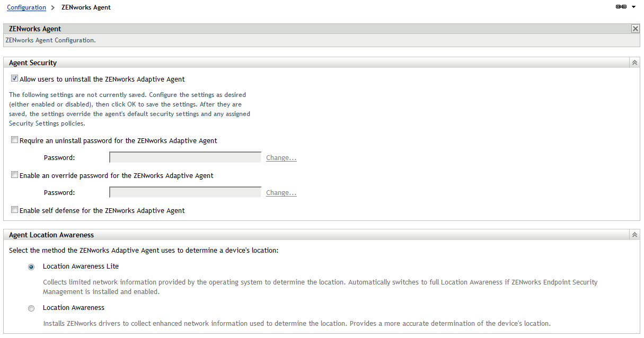Open the dropdown arrow beside the link icon
This screenshot has width=644, height=338.
(633, 7)
